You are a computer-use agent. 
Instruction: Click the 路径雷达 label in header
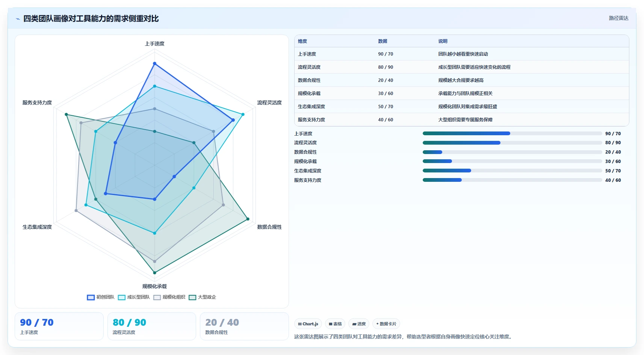point(618,18)
